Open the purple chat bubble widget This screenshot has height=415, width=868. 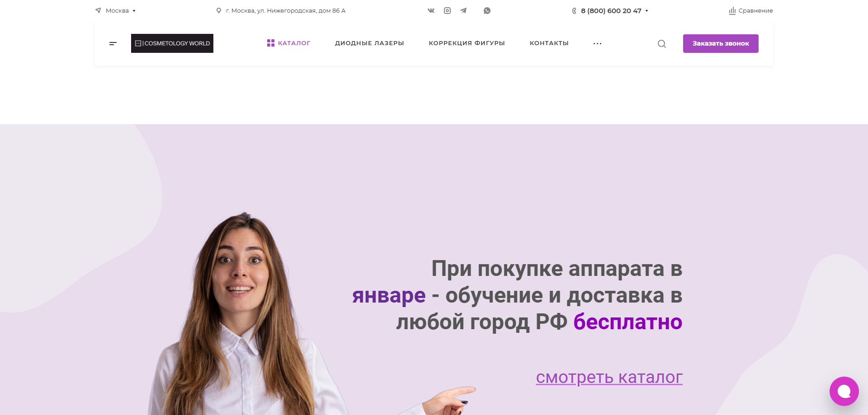[844, 391]
